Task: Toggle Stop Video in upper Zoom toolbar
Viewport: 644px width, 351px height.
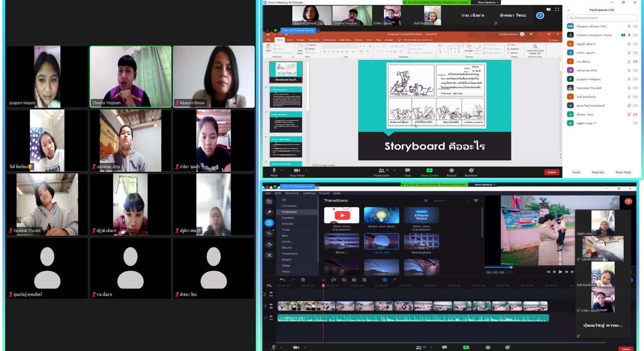Action: click(x=297, y=171)
